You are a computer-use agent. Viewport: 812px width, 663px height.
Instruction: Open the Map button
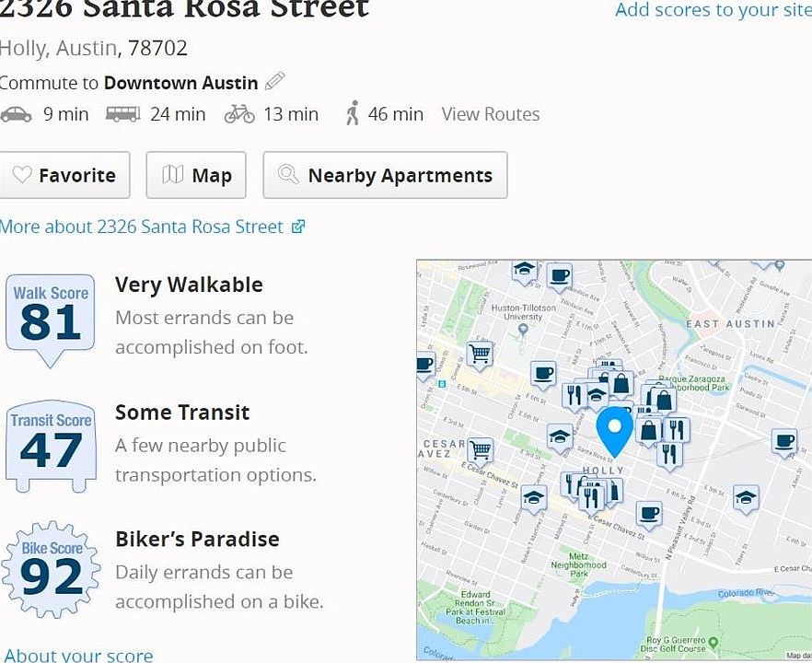[x=196, y=175]
